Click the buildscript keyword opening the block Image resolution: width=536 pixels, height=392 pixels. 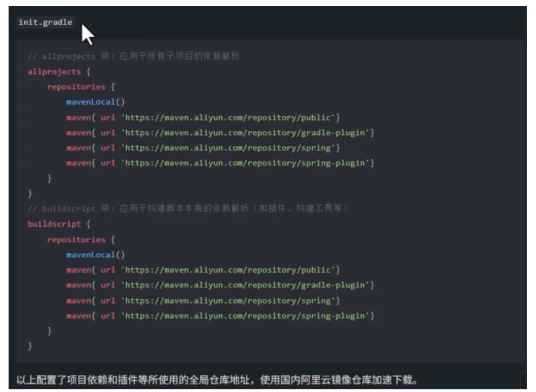click(54, 224)
